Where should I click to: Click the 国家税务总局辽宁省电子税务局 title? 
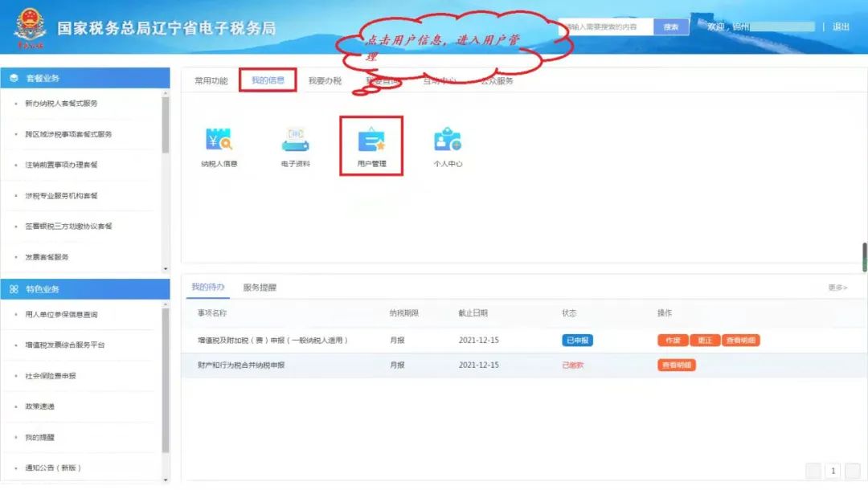[x=166, y=28]
